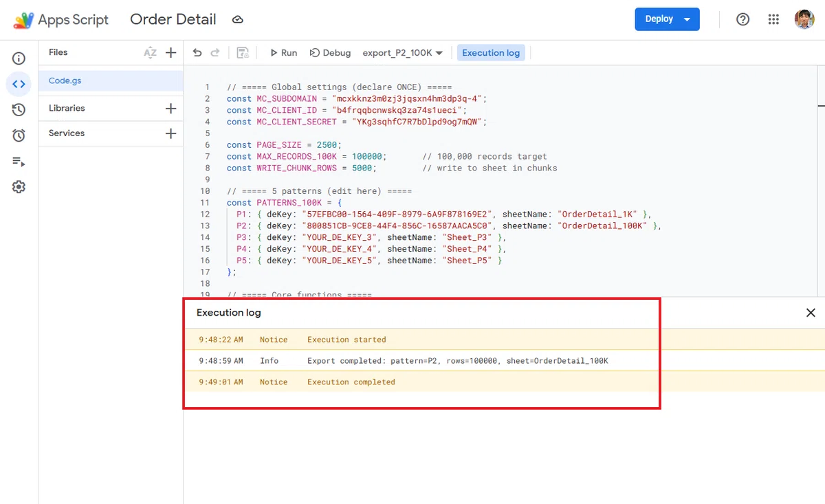Image resolution: width=825 pixels, height=504 pixels.
Task: Click the Order Detail project title
Action: click(173, 20)
